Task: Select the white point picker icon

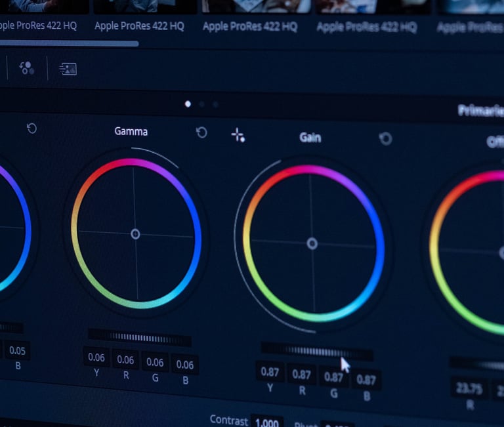Action: [x=238, y=135]
